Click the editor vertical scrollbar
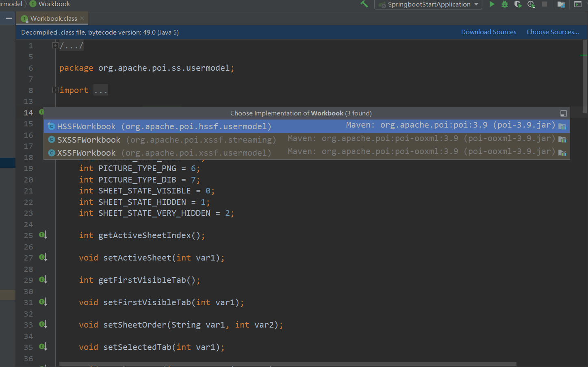The height and width of the screenshot is (367, 588). point(584,76)
